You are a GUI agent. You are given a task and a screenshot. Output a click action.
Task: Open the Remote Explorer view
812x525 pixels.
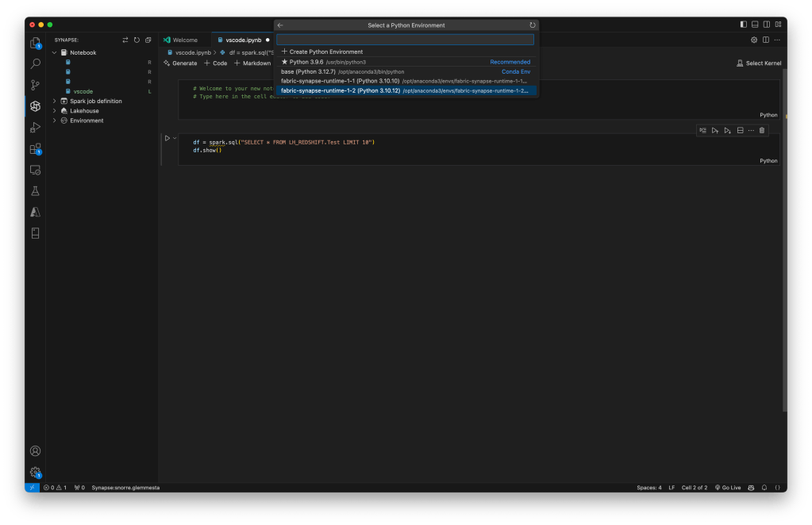(x=35, y=170)
